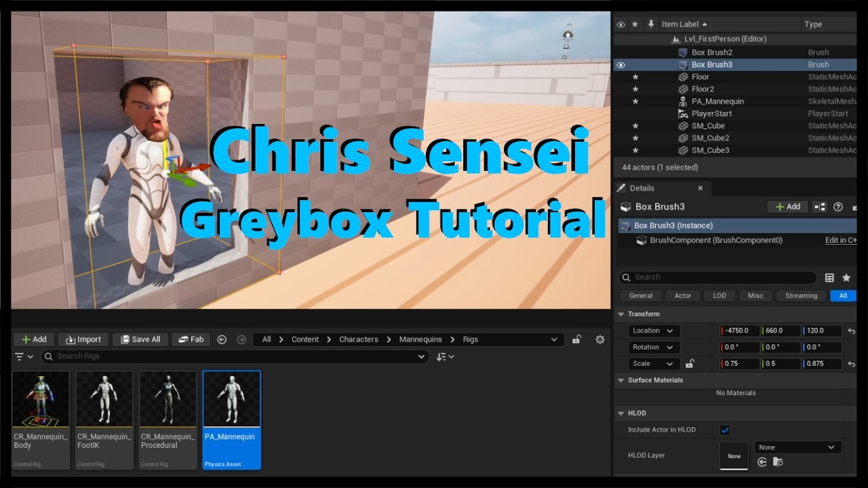
Task: Open the Fab button
Action: pyautogui.click(x=191, y=340)
